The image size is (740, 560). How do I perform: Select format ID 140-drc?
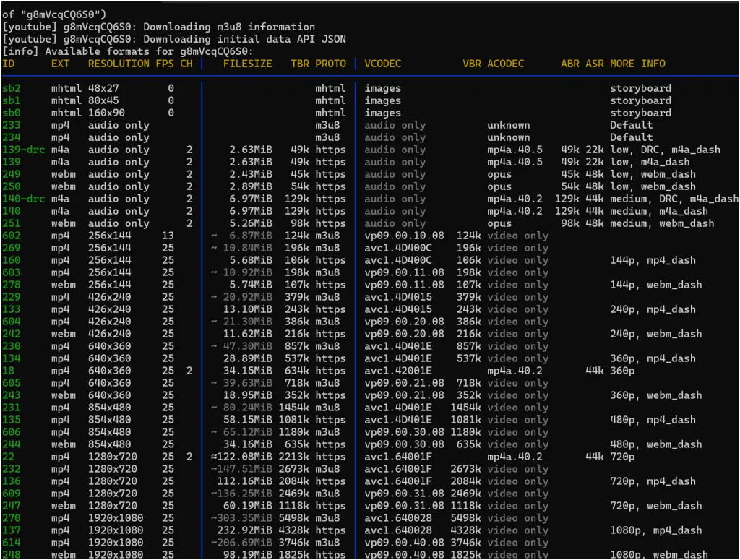pyautogui.click(x=24, y=199)
